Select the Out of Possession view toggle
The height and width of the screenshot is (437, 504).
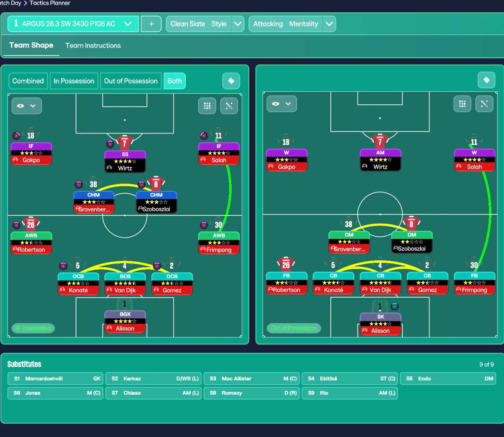pos(131,81)
